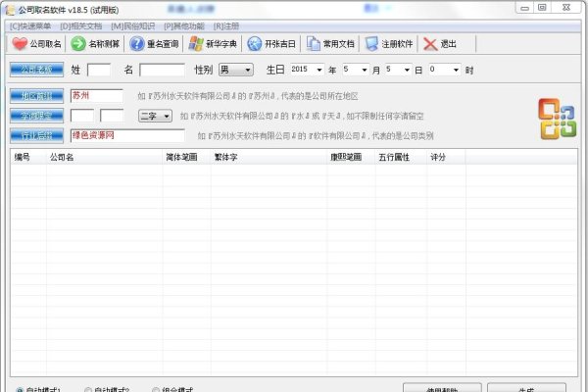Open the [R]注册 menu
The width and height of the screenshot is (588, 392).
point(226,25)
